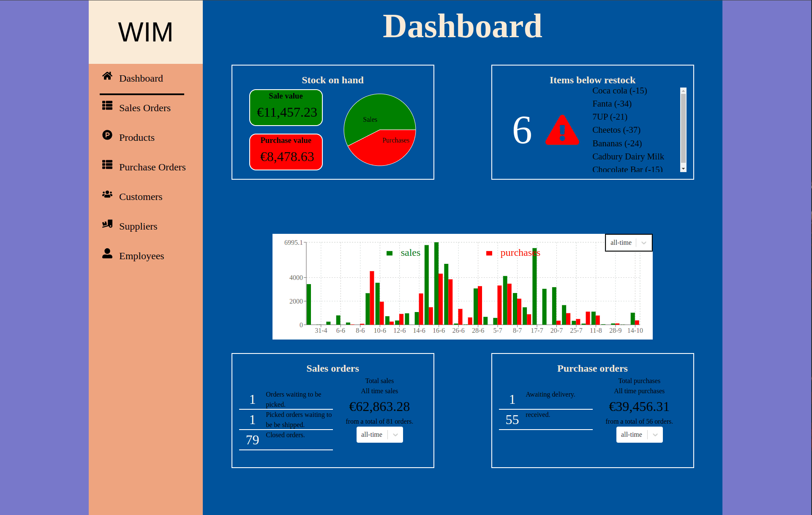The image size is (812, 515).
Task: Open Sales Orders from navigation menu
Action: (145, 108)
